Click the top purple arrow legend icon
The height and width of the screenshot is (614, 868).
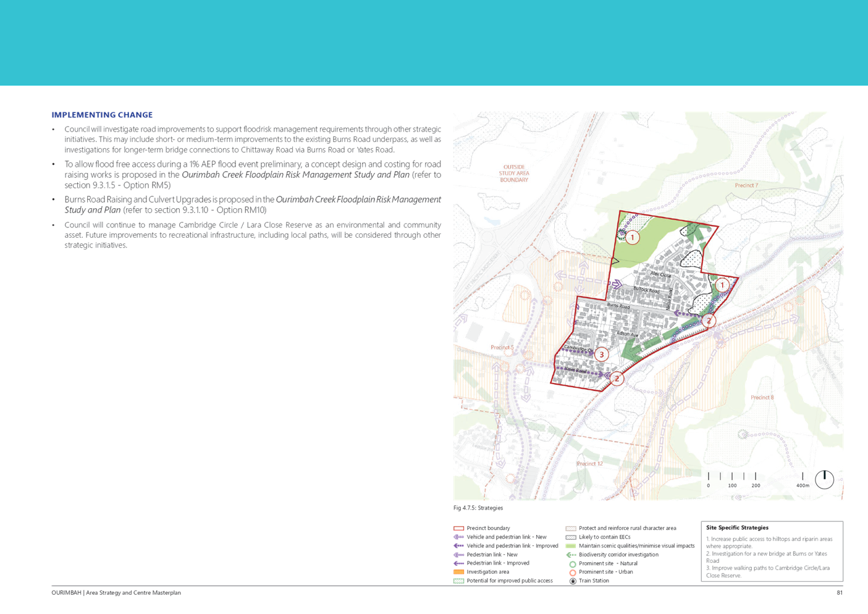click(458, 537)
